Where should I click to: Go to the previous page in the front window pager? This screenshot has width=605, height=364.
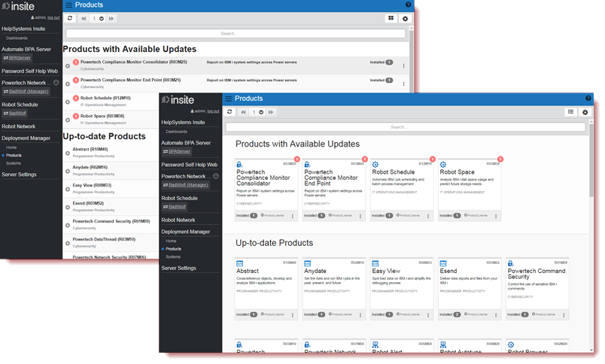tap(243, 112)
